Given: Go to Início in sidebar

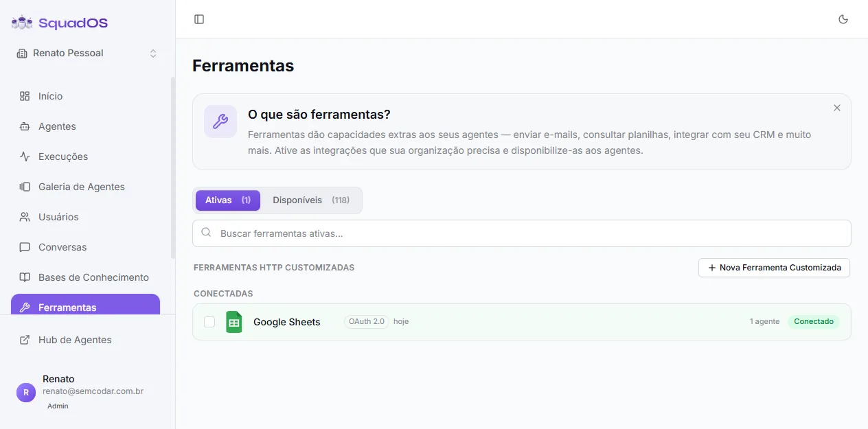Looking at the screenshot, I should coord(85,96).
